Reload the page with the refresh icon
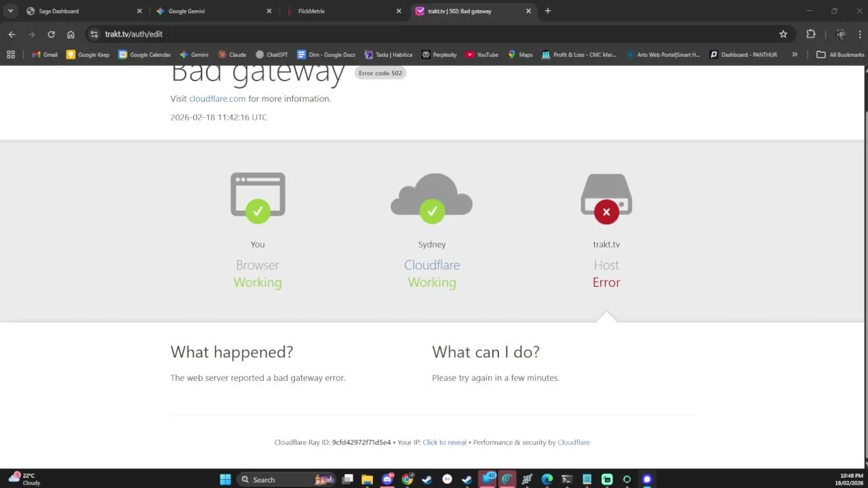Image resolution: width=868 pixels, height=488 pixels. (51, 34)
